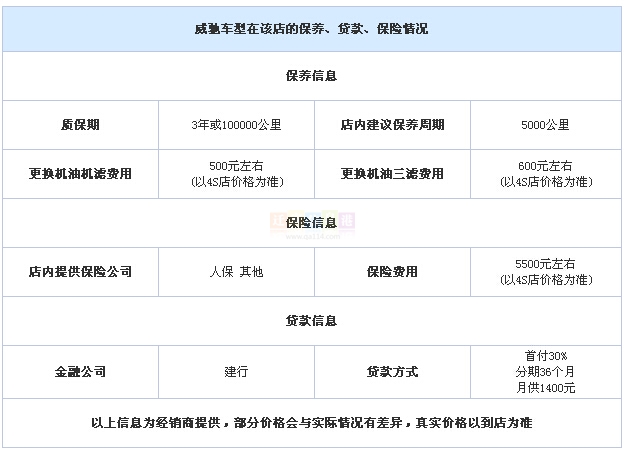Viewport: 627px width, 451px height.
Task: Select the '5000公里' value cell
Action: [x=545, y=125]
